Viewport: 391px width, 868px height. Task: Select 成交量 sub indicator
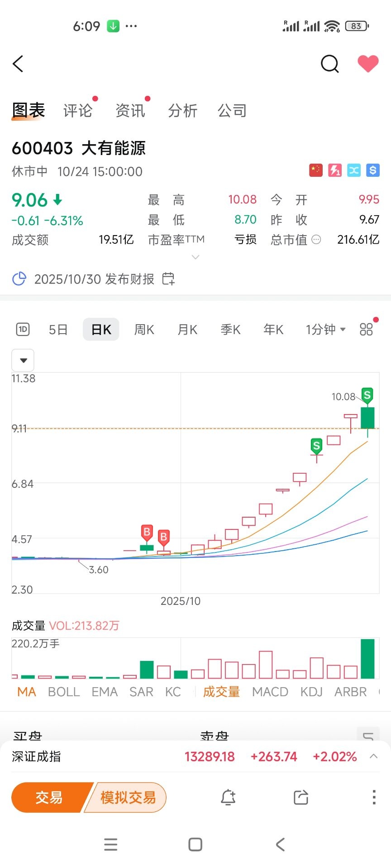coord(221,692)
